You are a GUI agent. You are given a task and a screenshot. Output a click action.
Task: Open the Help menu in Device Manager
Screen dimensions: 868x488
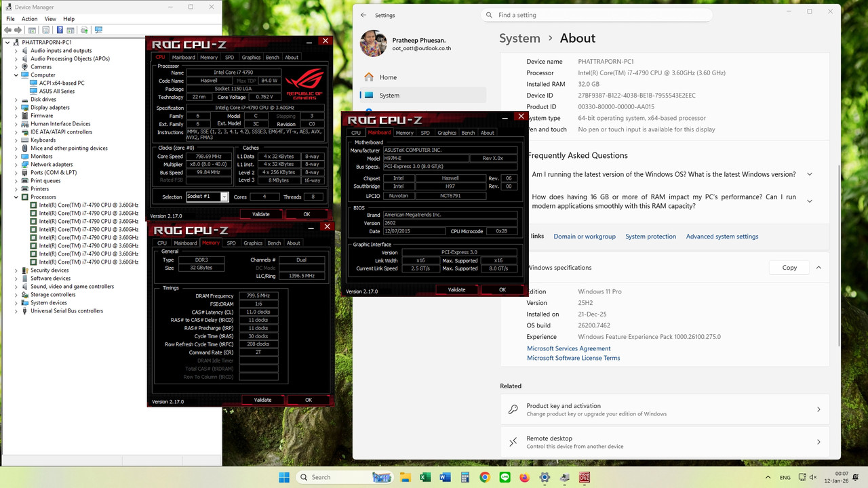(68, 19)
